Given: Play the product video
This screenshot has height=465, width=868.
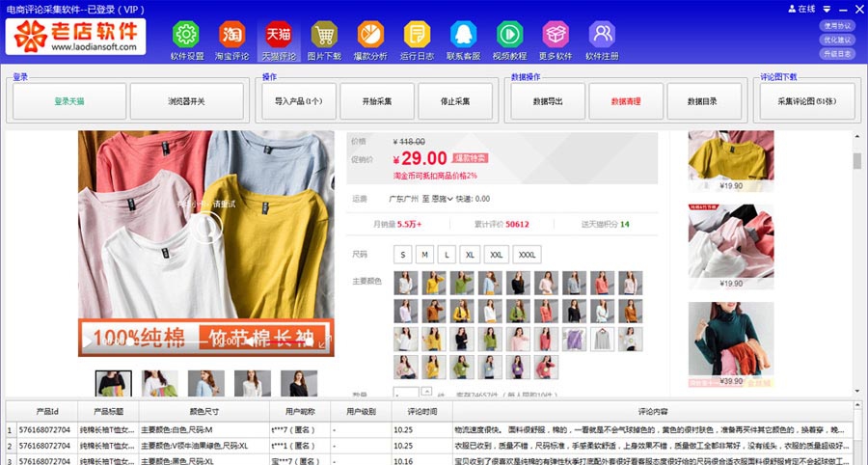Looking at the screenshot, I should pyautogui.click(x=88, y=342).
